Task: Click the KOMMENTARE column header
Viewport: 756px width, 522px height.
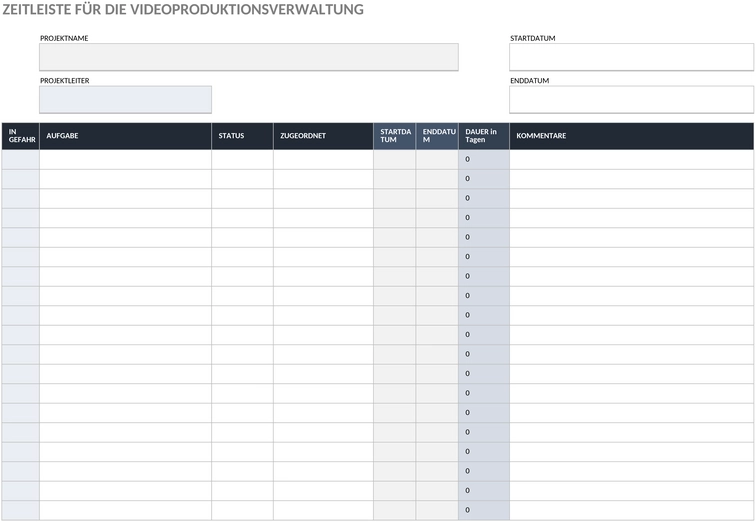Action: point(632,136)
